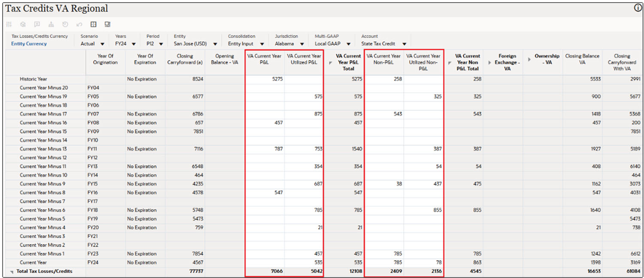Click the Tax Credits VA Regional title
This screenshot has width=644, height=278.
(x=57, y=9)
